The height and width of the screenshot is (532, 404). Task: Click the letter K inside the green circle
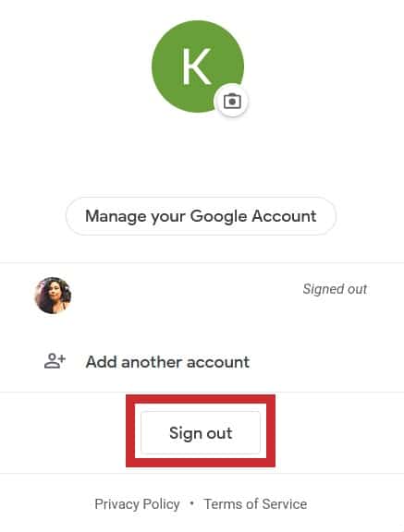[197, 66]
